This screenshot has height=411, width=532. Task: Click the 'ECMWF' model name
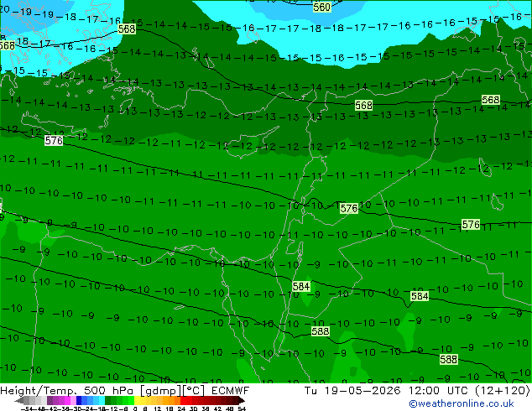pos(230,391)
